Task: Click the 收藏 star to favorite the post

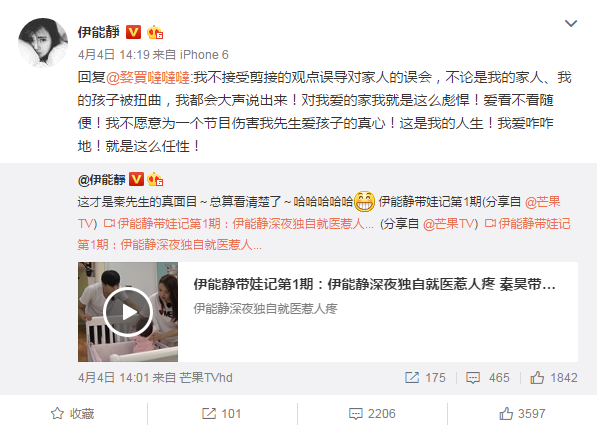Action: 73,414
